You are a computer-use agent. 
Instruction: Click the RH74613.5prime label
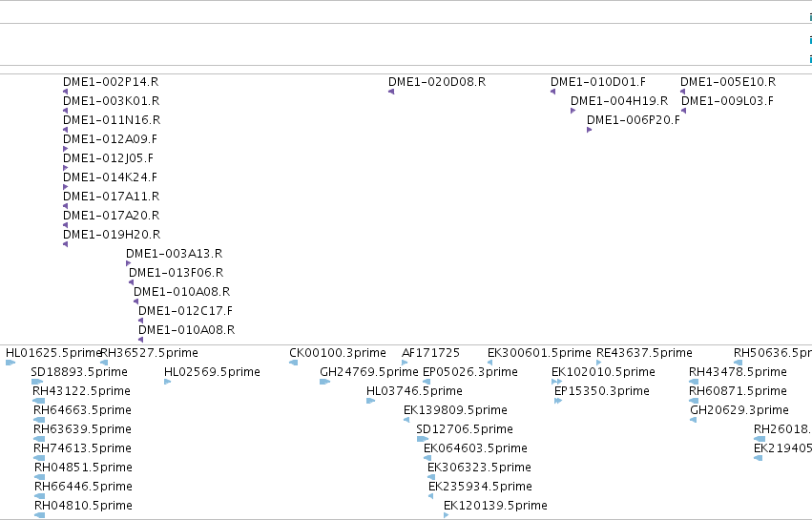pyautogui.click(x=82, y=448)
